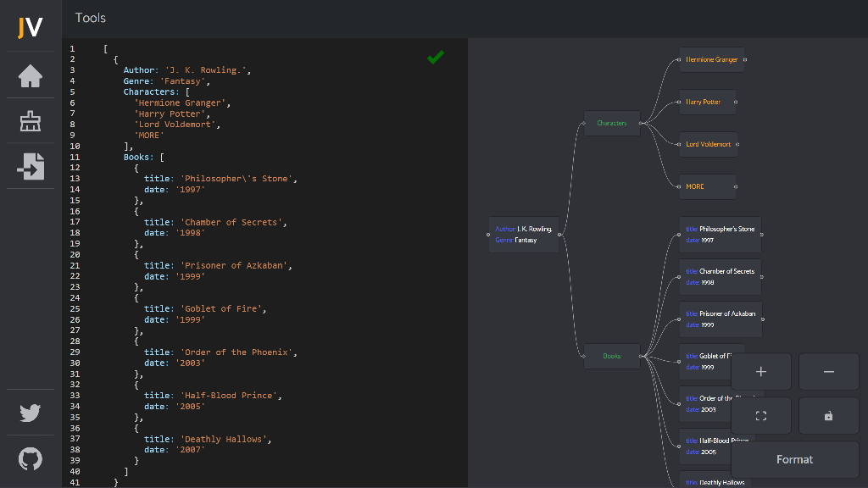
Task: Click the Lord Voldemort node
Action: (708, 144)
